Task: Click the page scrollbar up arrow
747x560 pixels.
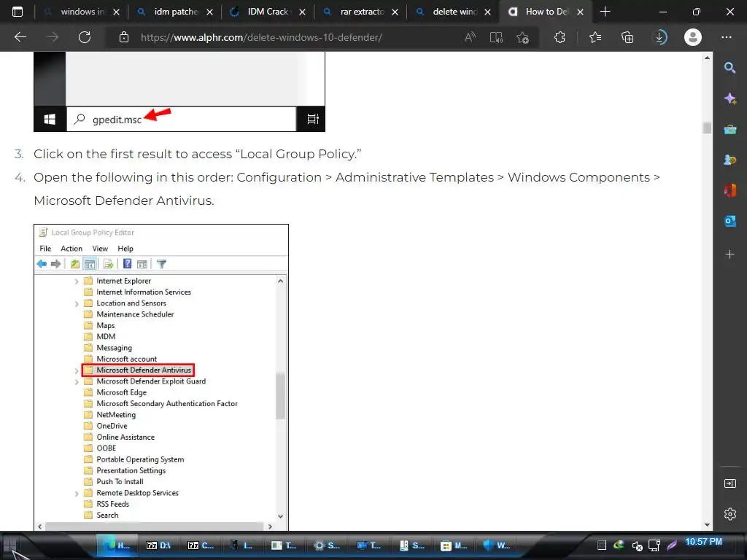Action: point(707,58)
